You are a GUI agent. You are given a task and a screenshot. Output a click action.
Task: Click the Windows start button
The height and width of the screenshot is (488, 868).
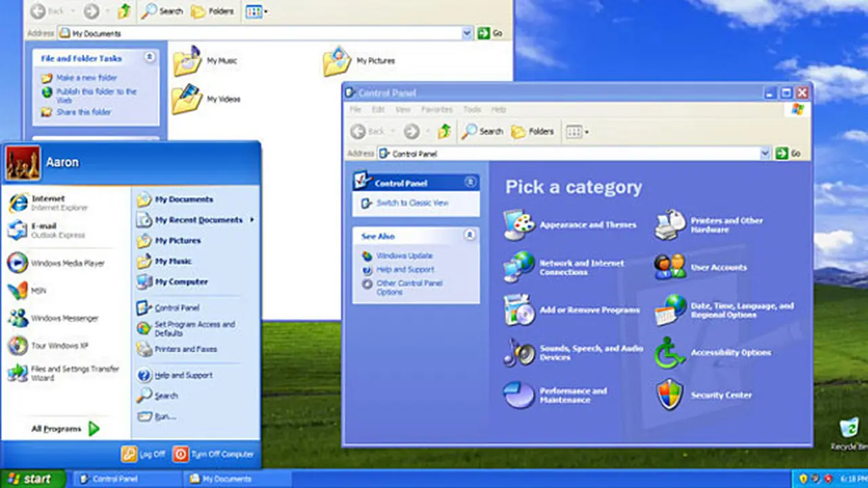click(x=33, y=479)
